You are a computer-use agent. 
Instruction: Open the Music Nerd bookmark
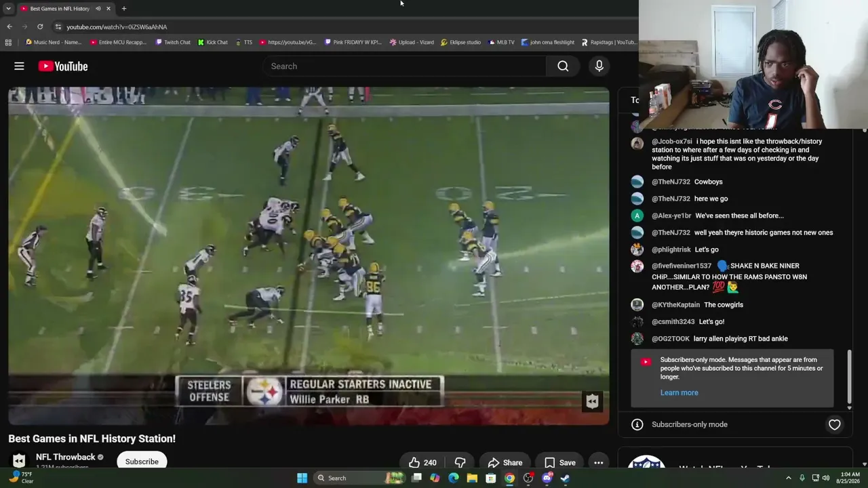(x=54, y=42)
